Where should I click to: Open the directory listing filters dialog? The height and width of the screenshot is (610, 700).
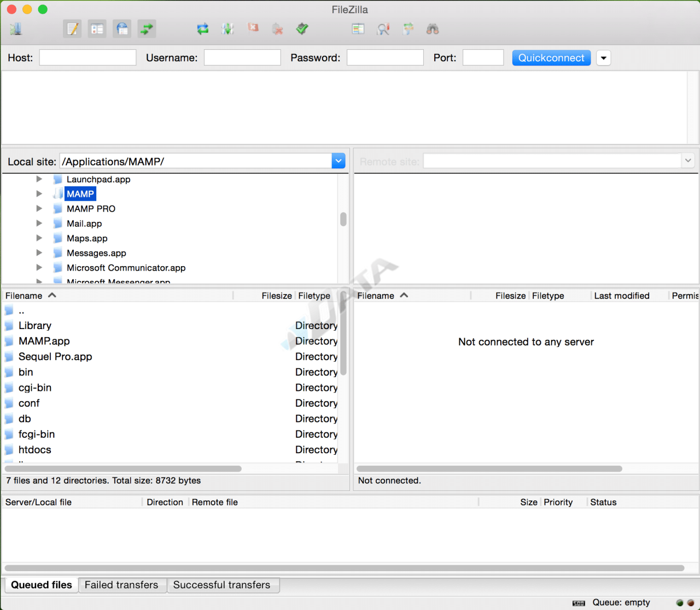(x=358, y=29)
